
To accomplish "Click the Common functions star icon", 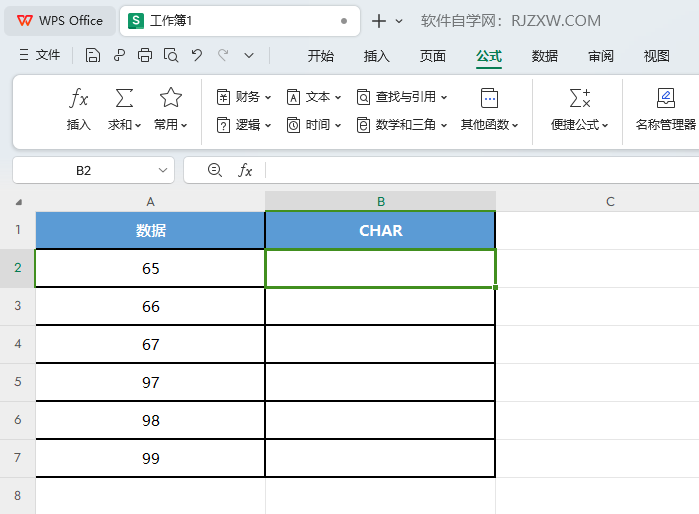I will (171, 98).
